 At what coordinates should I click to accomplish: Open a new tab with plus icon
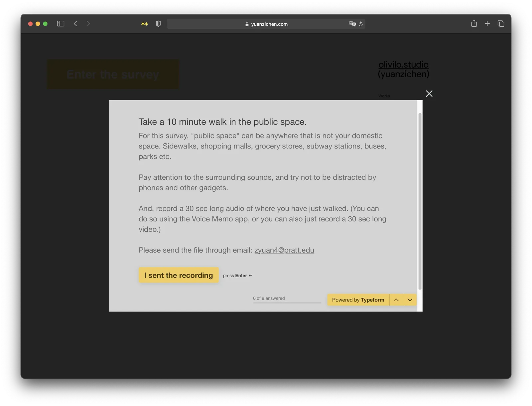tap(487, 24)
